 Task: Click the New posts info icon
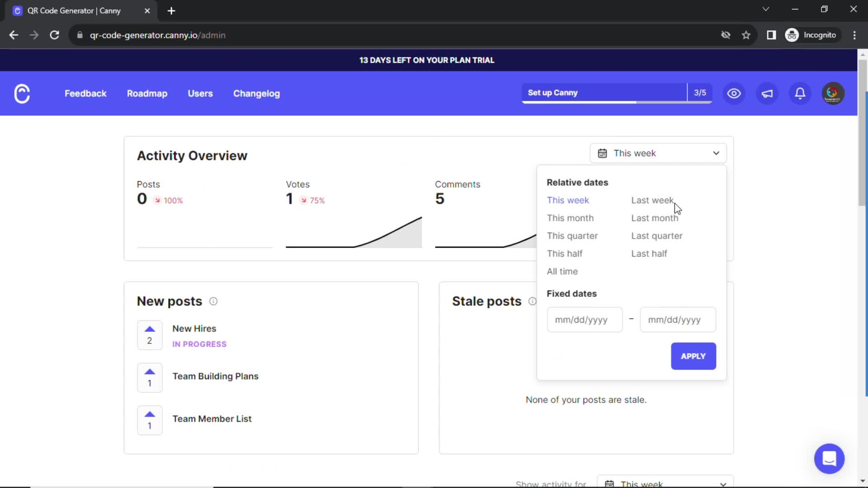[x=213, y=301]
